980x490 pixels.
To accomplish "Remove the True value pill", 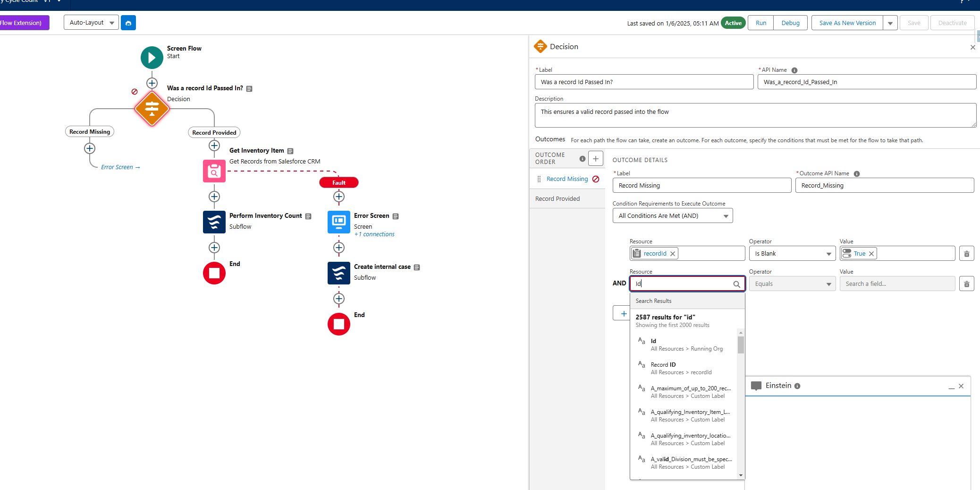I will coord(871,254).
